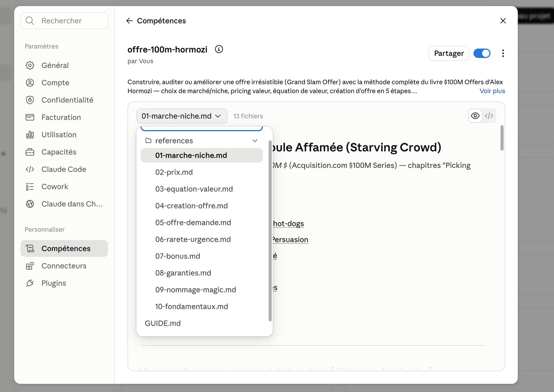This screenshot has width=554, height=392.
Task: Select Compétences in sidebar
Action: tap(64, 248)
